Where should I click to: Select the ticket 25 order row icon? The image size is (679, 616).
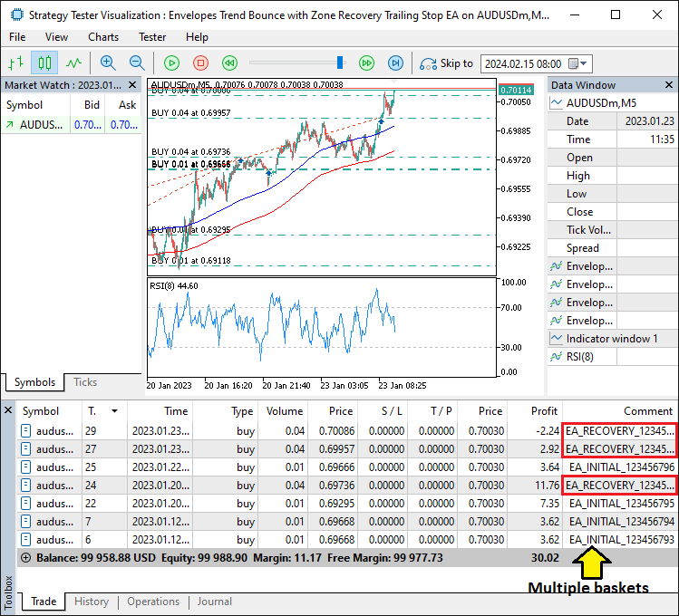click(26, 467)
